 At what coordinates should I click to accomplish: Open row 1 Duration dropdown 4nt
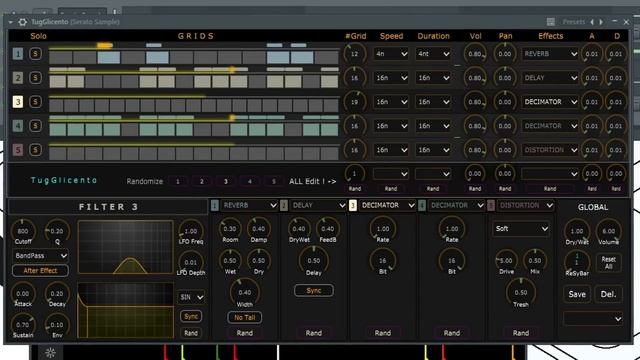[x=433, y=53]
